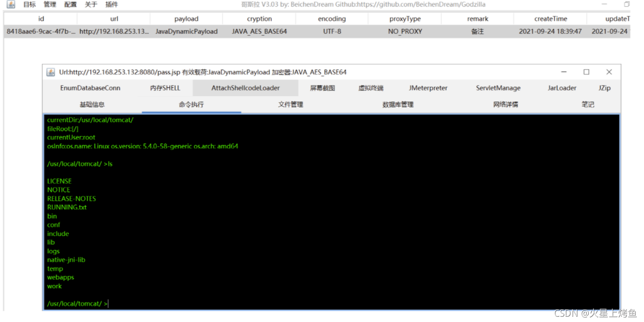Click LICENSE in the ls output
The image size is (644, 322).
point(59,181)
